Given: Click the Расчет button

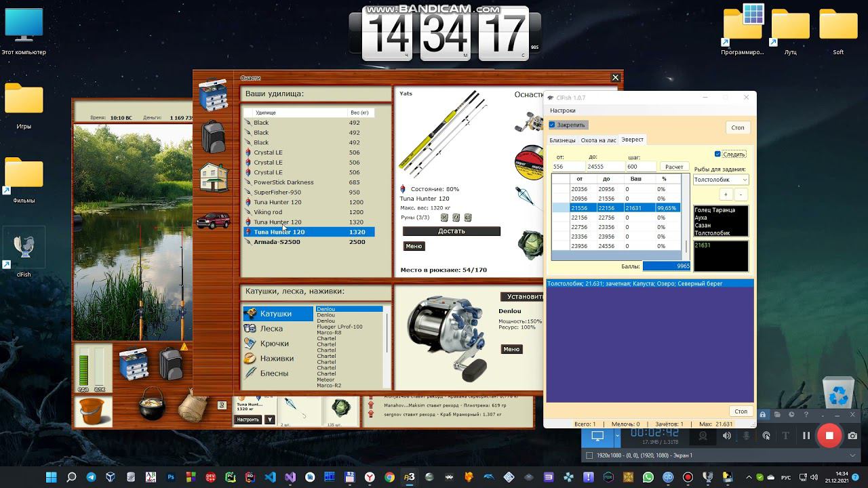Looking at the screenshot, I should click(x=674, y=167).
